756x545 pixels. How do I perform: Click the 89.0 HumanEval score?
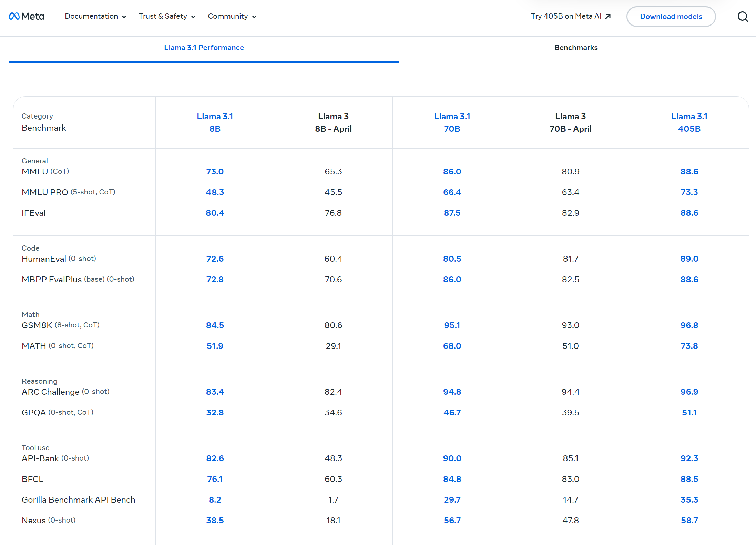point(689,259)
